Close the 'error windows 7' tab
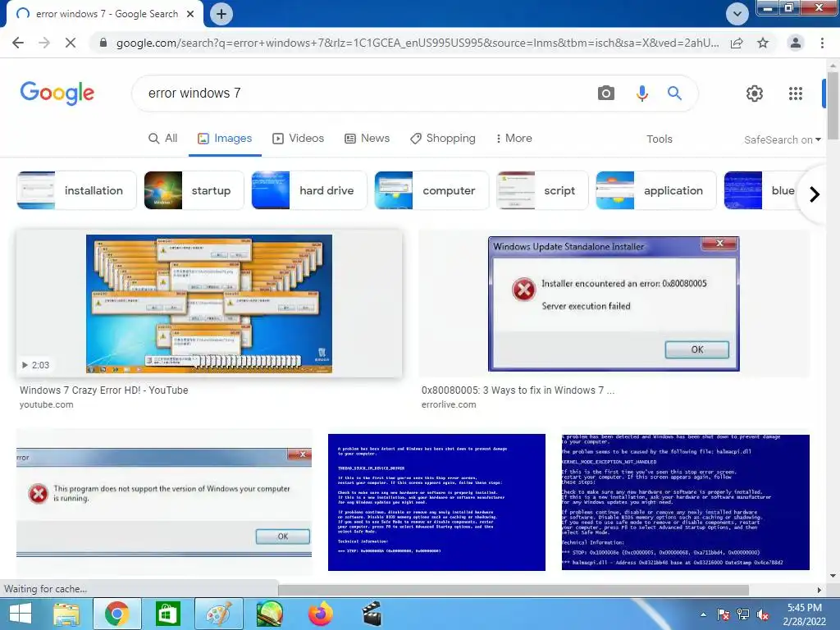This screenshot has height=630, width=840. (x=190, y=14)
